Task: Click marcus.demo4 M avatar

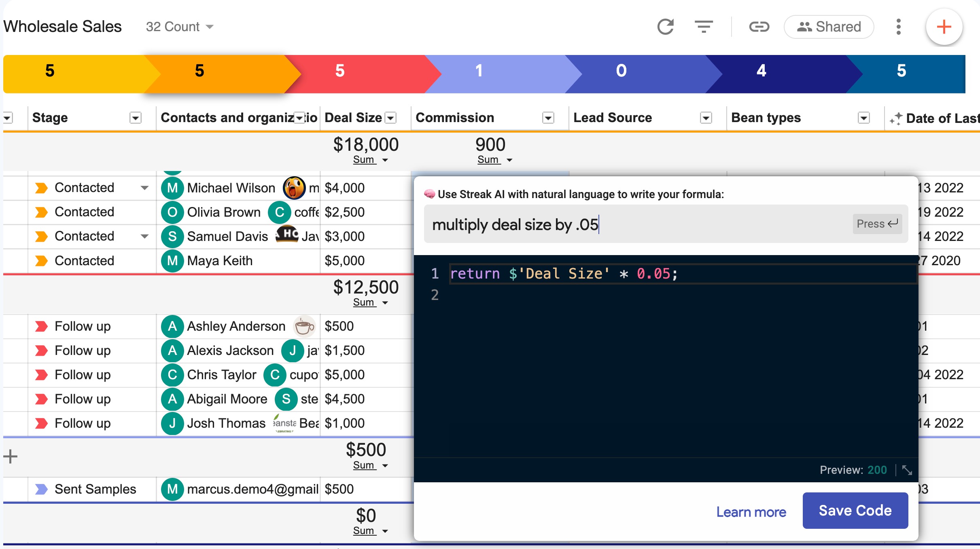Action: [x=172, y=489]
